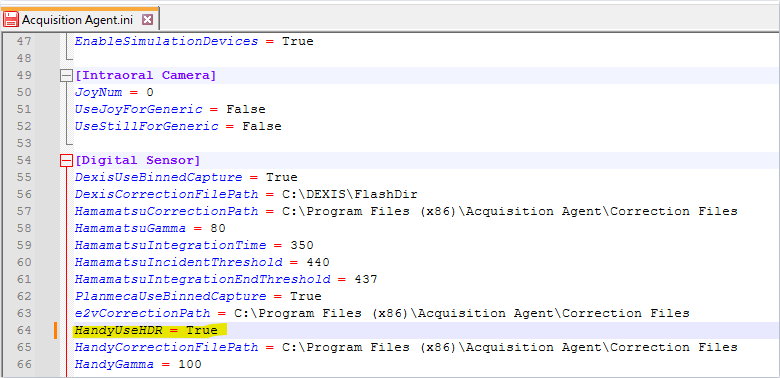This screenshot has height=378, width=780.
Task: Click the PlanmecaUseBinnedCapture key
Action: tap(170, 296)
